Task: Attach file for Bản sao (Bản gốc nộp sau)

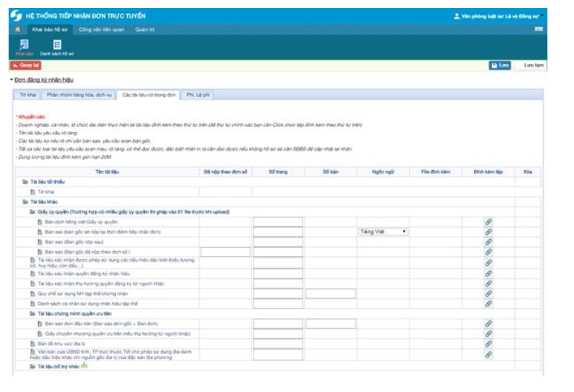Action: (489, 242)
